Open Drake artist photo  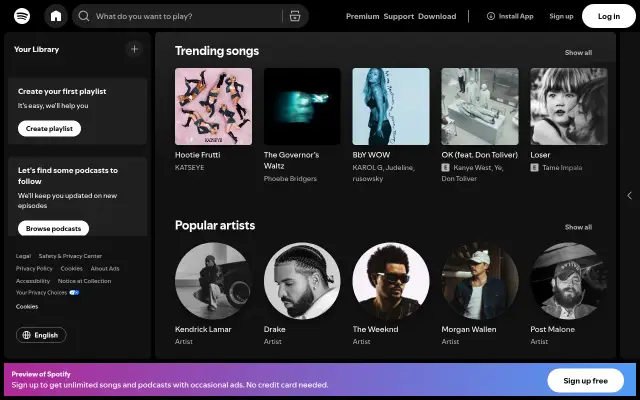(302, 281)
